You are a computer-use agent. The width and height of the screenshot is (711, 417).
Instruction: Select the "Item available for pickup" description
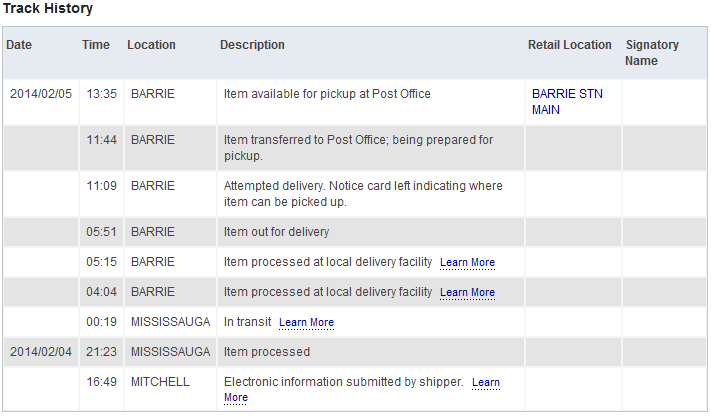click(327, 94)
